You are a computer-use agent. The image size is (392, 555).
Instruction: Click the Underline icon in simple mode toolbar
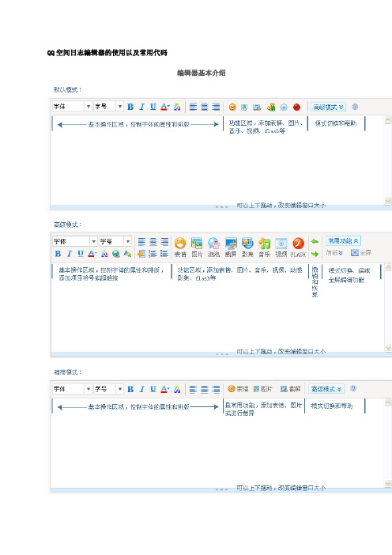click(153, 389)
